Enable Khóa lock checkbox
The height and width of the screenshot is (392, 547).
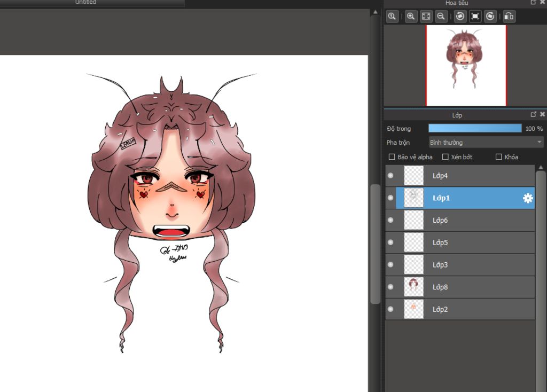[499, 157]
